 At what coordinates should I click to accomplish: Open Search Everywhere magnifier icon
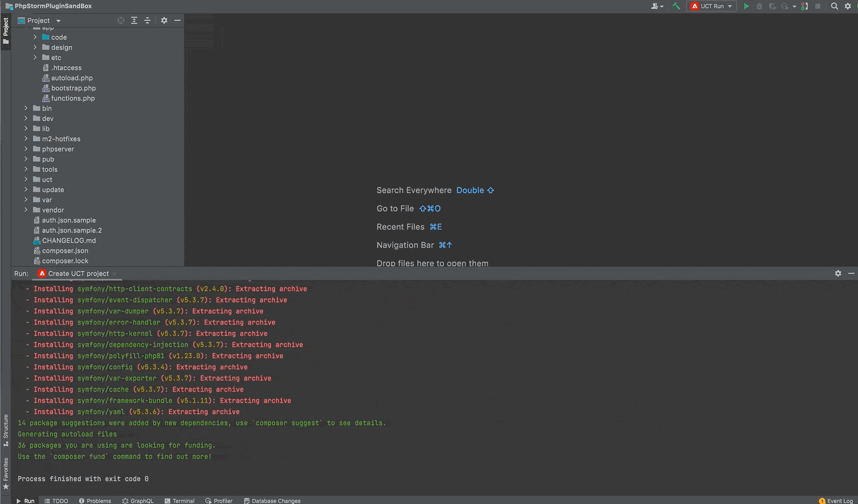(834, 6)
